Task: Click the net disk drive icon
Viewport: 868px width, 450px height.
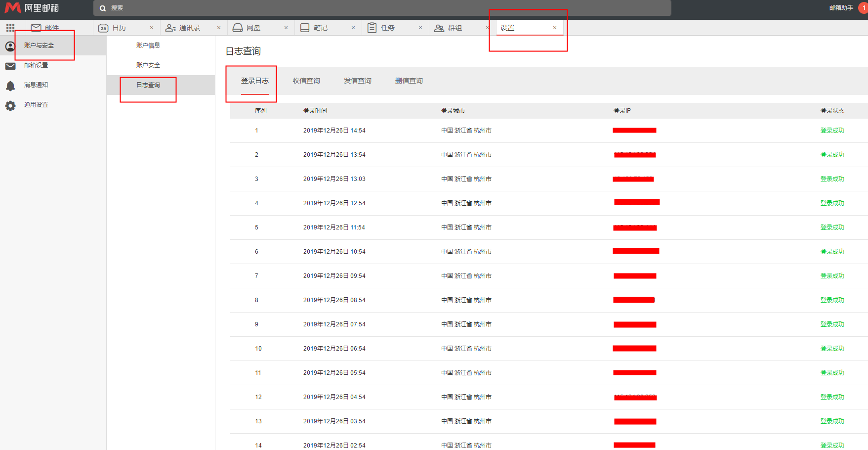Action: tap(238, 28)
